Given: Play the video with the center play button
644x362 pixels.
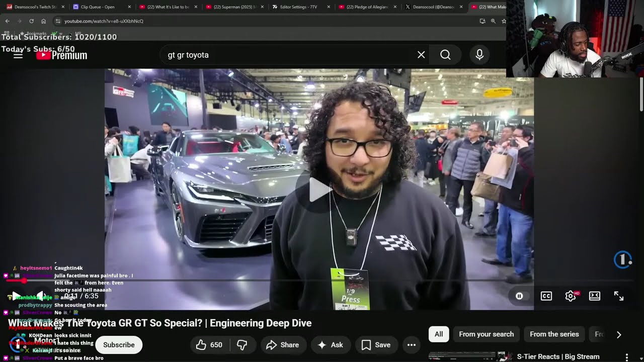Looking at the screenshot, I should [x=319, y=190].
